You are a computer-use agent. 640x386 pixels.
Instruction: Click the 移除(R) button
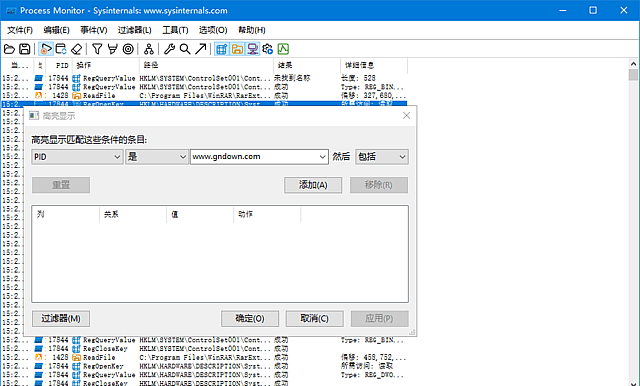click(379, 185)
